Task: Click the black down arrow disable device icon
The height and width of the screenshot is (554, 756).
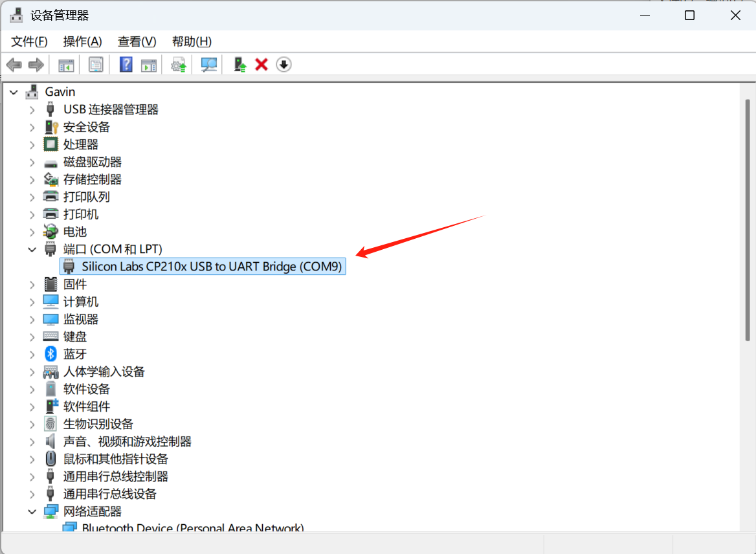Action: click(x=283, y=65)
